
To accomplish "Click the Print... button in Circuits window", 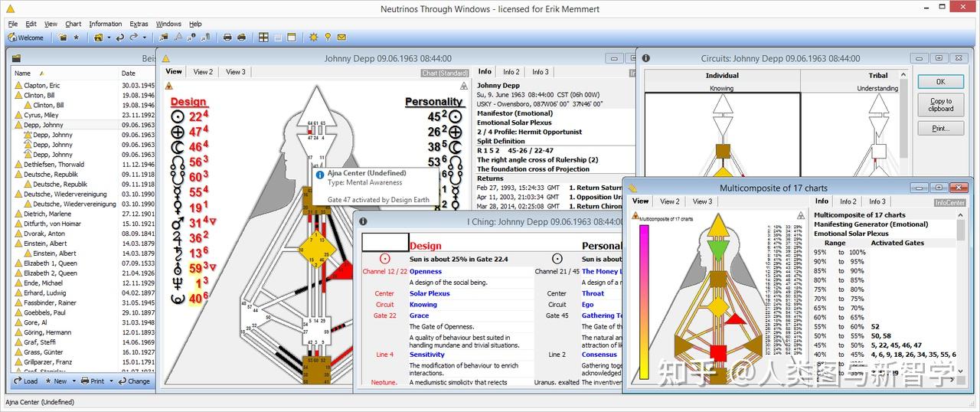I will [x=940, y=129].
